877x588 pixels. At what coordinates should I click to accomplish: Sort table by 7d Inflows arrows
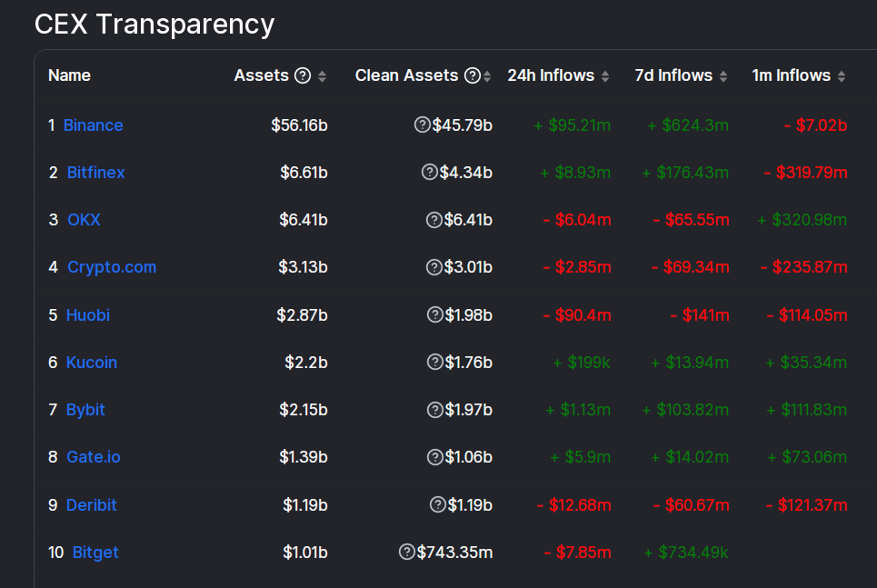(723, 76)
